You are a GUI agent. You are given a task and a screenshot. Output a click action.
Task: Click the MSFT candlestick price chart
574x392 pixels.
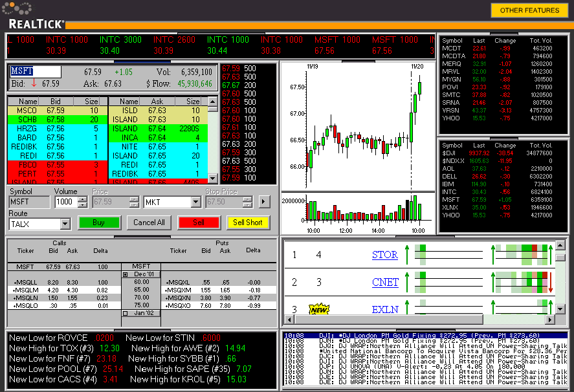358,126
